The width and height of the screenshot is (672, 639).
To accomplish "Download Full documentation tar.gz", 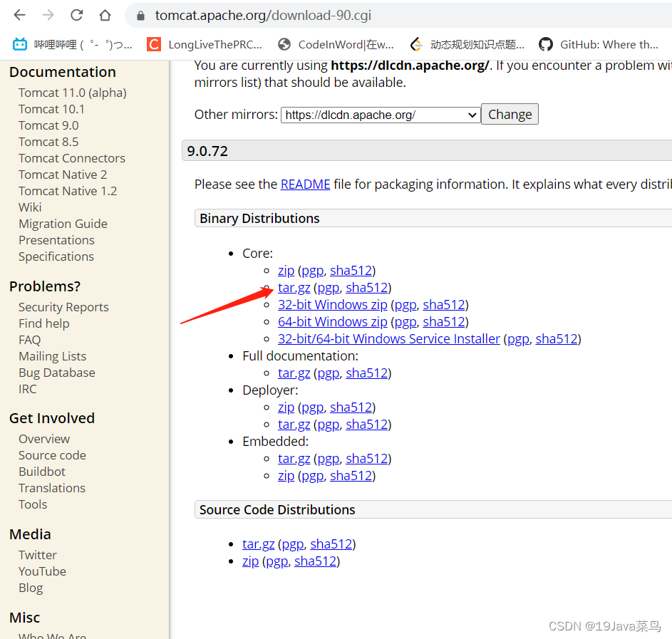I will click(294, 373).
